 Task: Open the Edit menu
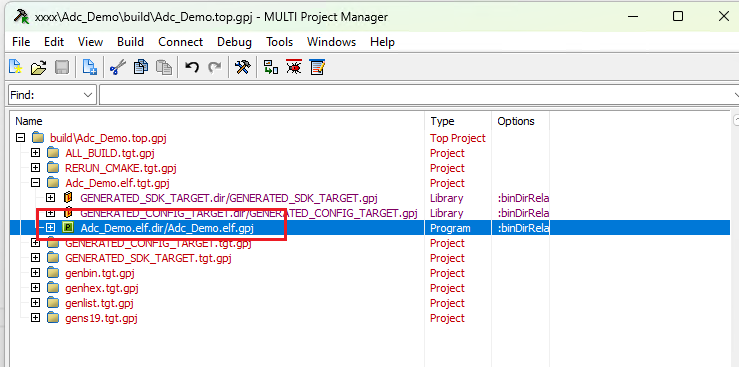pyautogui.click(x=54, y=42)
